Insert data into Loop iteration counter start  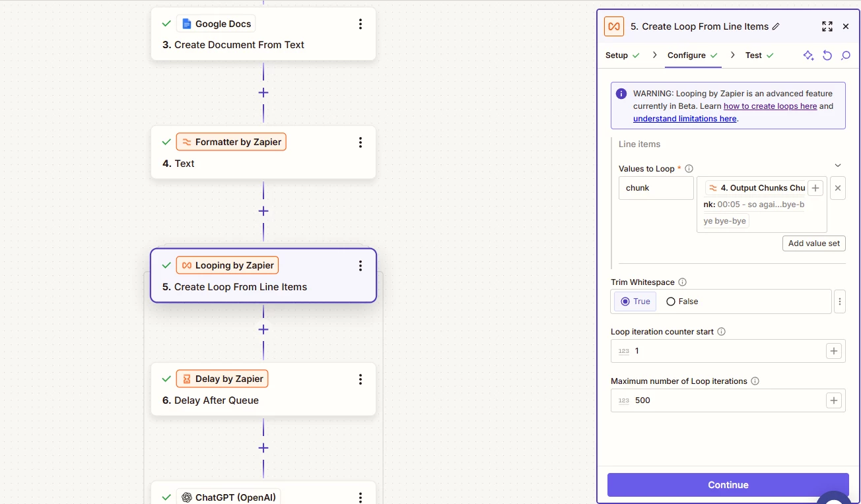(834, 351)
